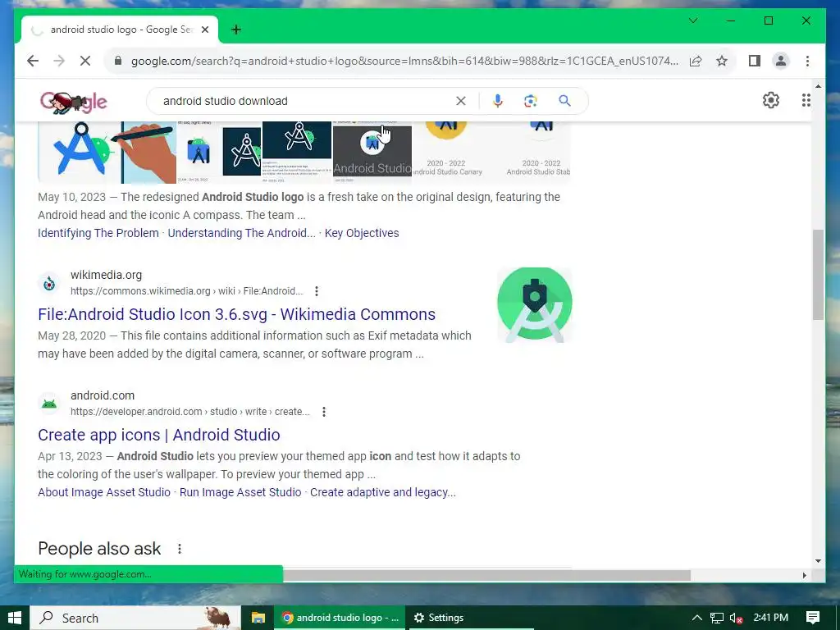Click the scrollbar down arrow
This screenshot has width=840, height=630.
pyautogui.click(x=818, y=561)
